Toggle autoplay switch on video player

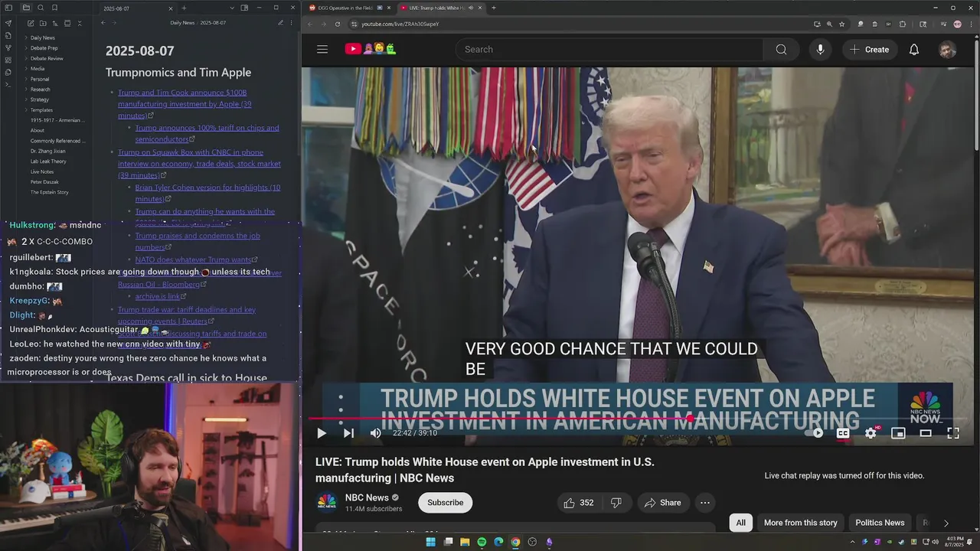click(x=814, y=433)
